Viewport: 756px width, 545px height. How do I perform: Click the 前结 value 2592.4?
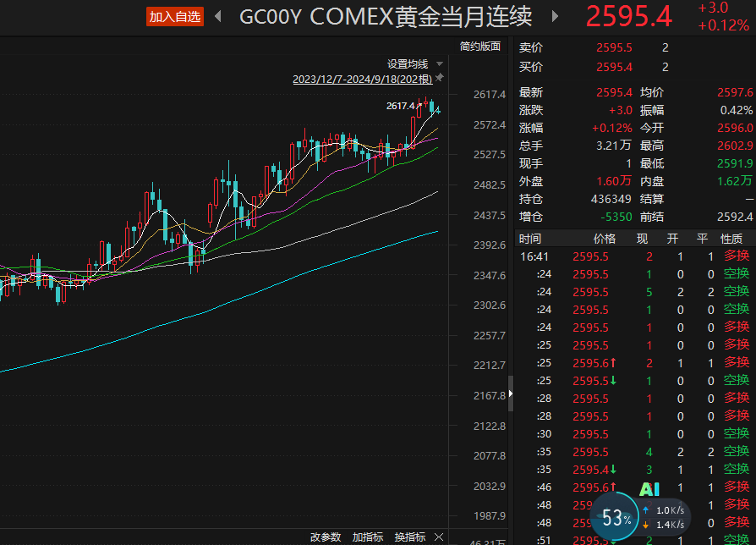pos(735,217)
